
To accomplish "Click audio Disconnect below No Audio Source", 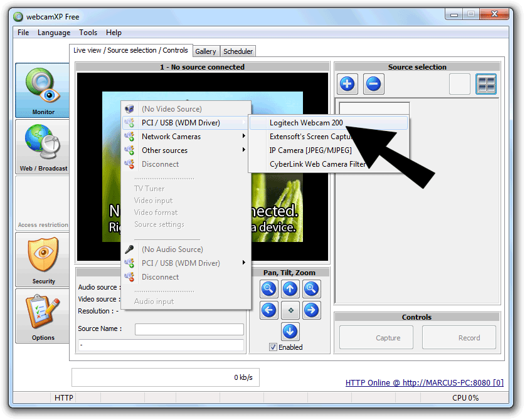I will point(186,277).
